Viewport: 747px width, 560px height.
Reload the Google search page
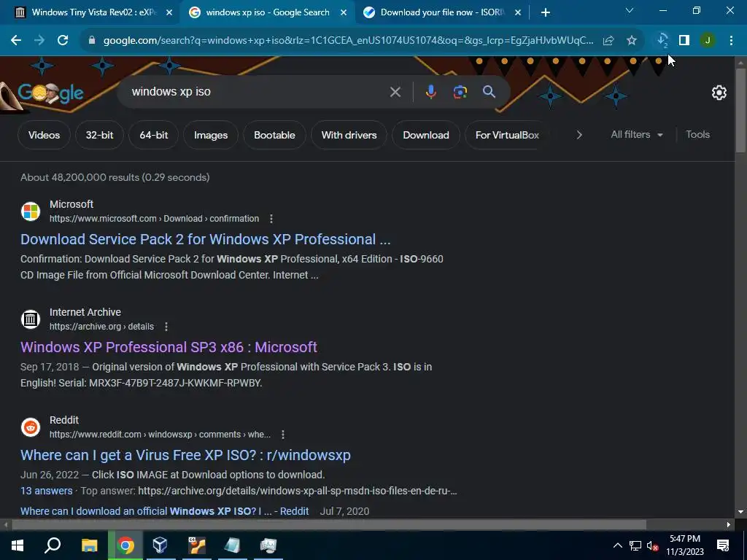(63, 41)
